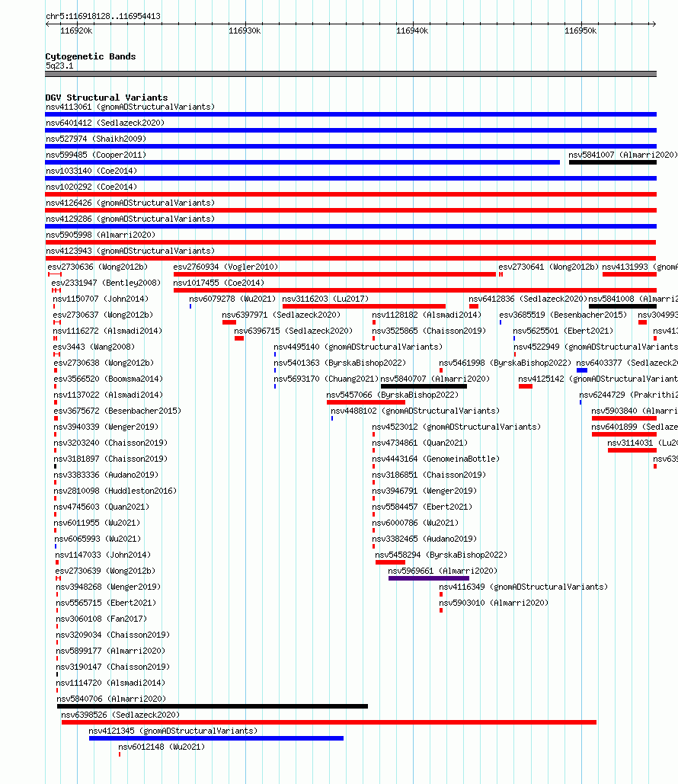This screenshot has height=784, width=678.
Task: Click the 5q23.1 cytogenetic band bar
Action: pyautogui.click(x=350, y=74)
